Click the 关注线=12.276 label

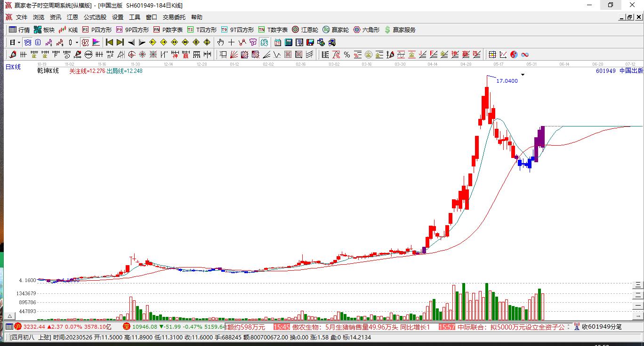(87, 71)
